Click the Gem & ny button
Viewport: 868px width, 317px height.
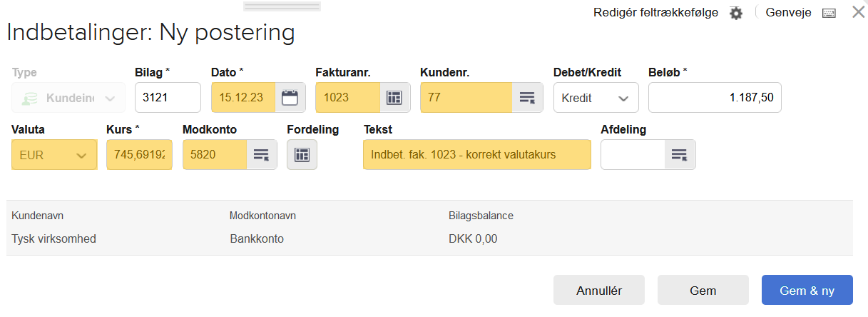[x=807, y=291]
